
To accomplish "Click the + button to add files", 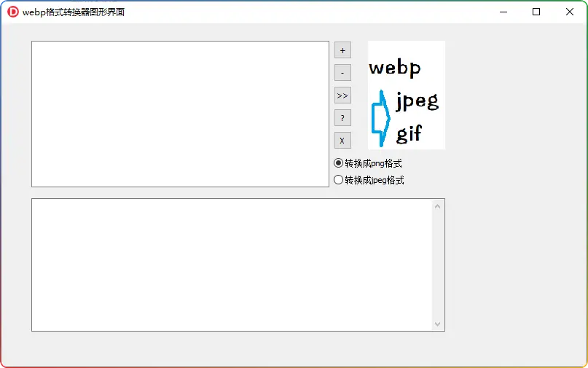I will pos(342,50).
